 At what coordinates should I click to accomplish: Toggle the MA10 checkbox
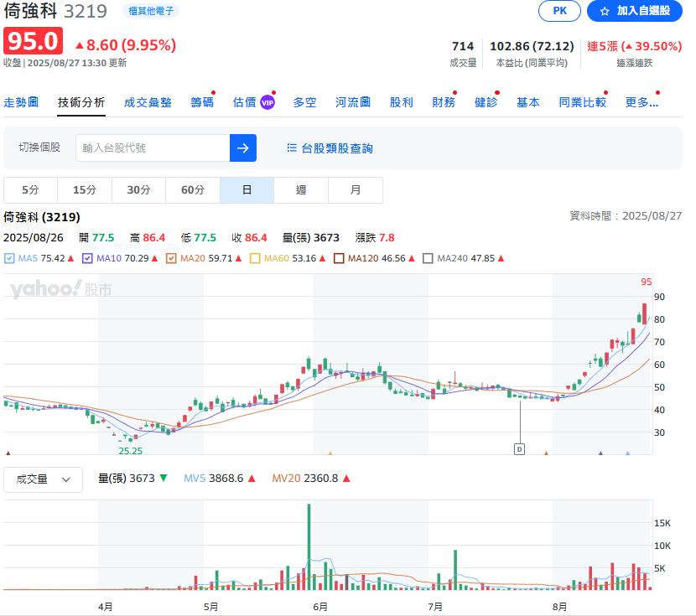87,258
